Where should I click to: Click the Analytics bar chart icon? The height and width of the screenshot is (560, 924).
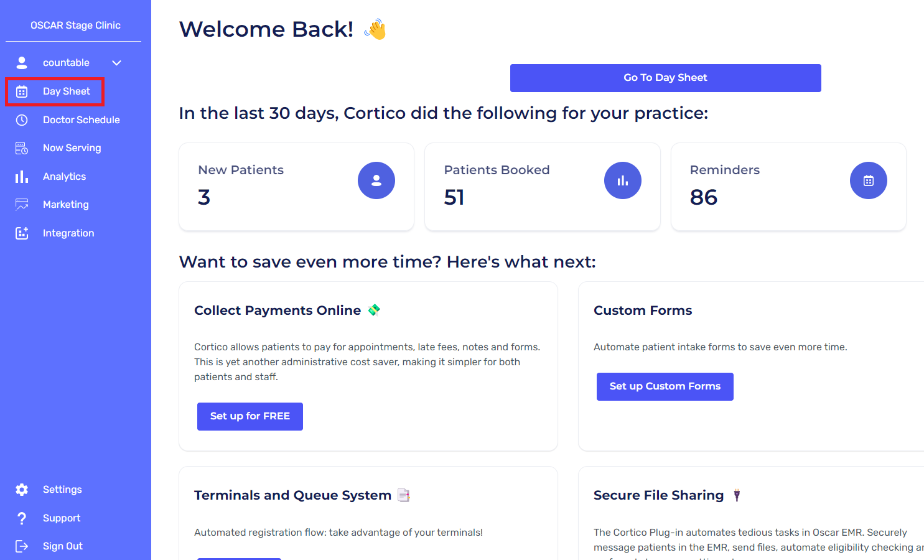coord(22,177)
